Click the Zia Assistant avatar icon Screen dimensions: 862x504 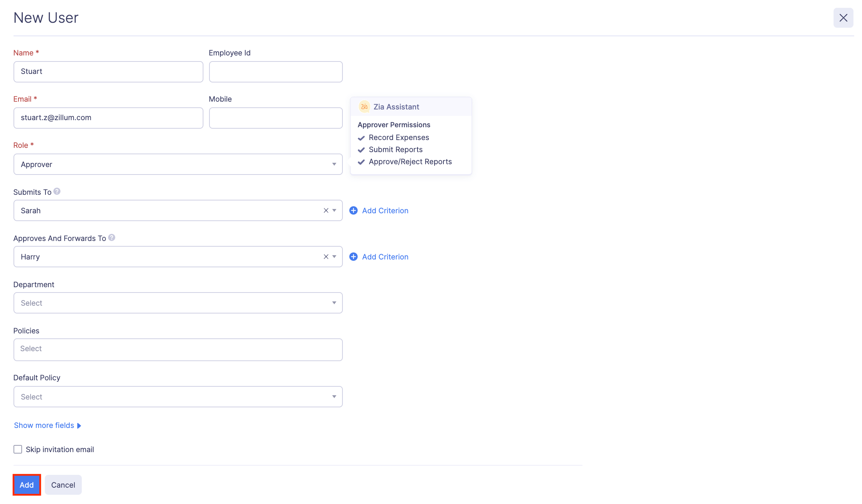pos(364,107)
